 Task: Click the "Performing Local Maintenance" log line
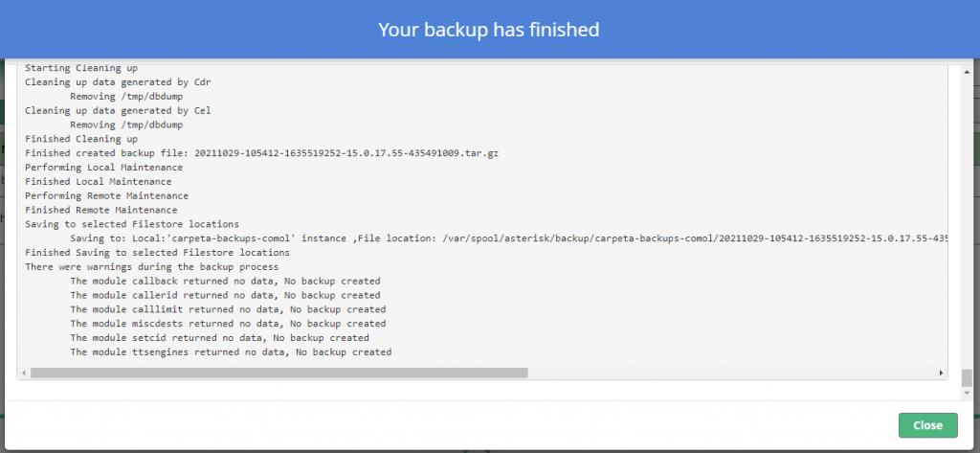coord(103,167)
